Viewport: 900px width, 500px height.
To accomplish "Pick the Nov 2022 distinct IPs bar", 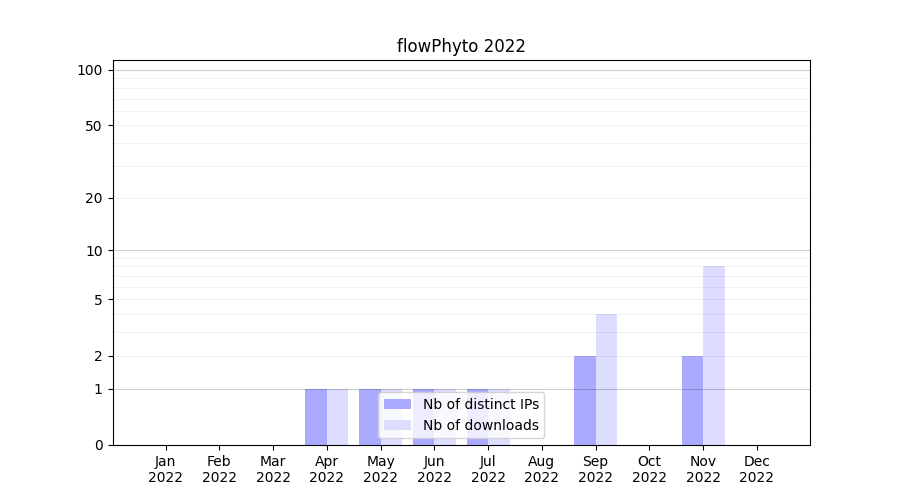I will click(692, 400).
